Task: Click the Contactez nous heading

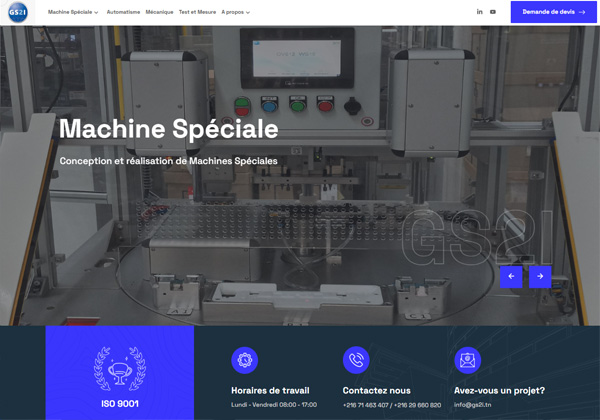Action: point(376,390)
